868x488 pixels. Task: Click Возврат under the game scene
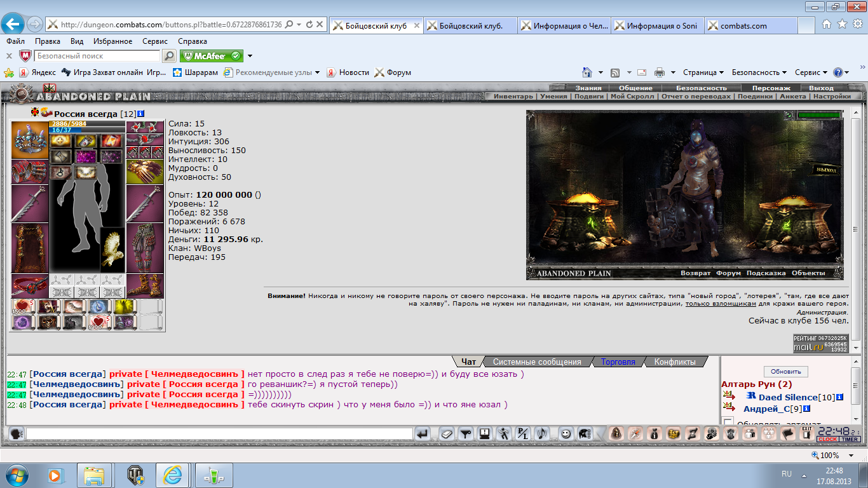tap(696, 273)
